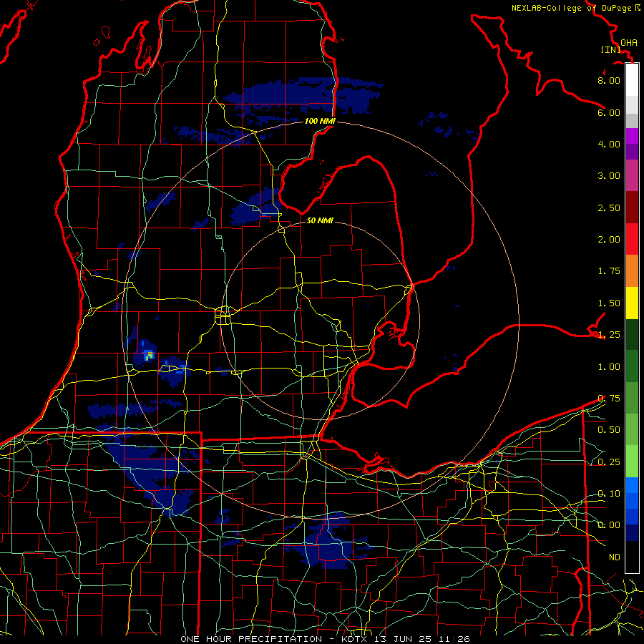Viewport: 644px width, 644px height.
Task: Pick the bright magenta legend swatch
Action: 632,135
